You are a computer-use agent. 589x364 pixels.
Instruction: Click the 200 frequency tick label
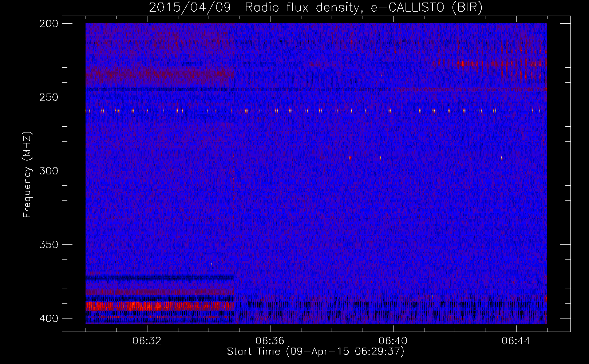pyautogui.click(x=48, y=24)
